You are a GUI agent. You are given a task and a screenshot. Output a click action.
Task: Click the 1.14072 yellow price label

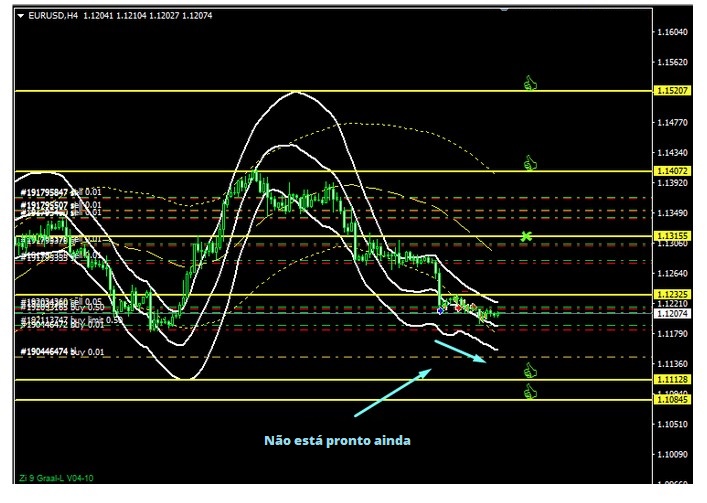[672, 171]
